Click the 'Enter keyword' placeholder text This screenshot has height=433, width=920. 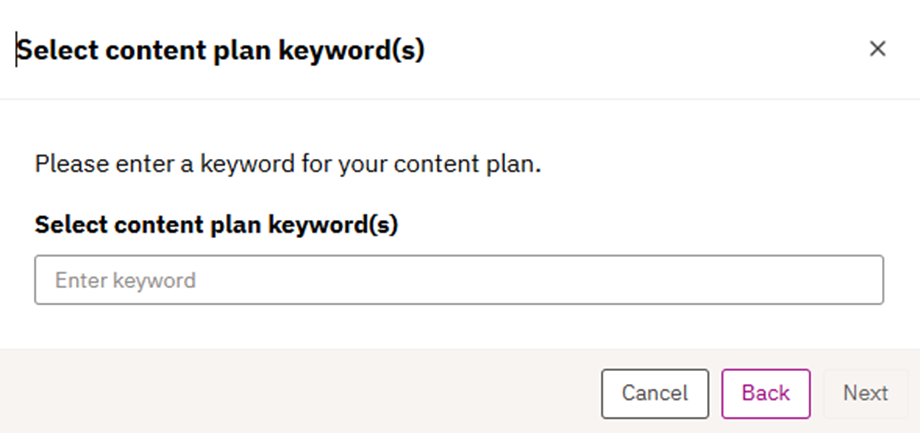click(x=125, y=280)
